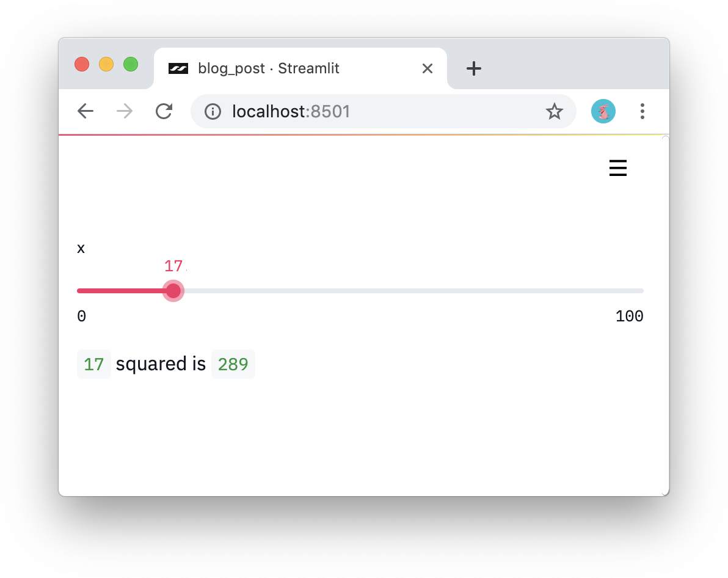Open Chrome's three-dot menu
Image resolution: width=728 pixels, height=578 pixels.
642,111
